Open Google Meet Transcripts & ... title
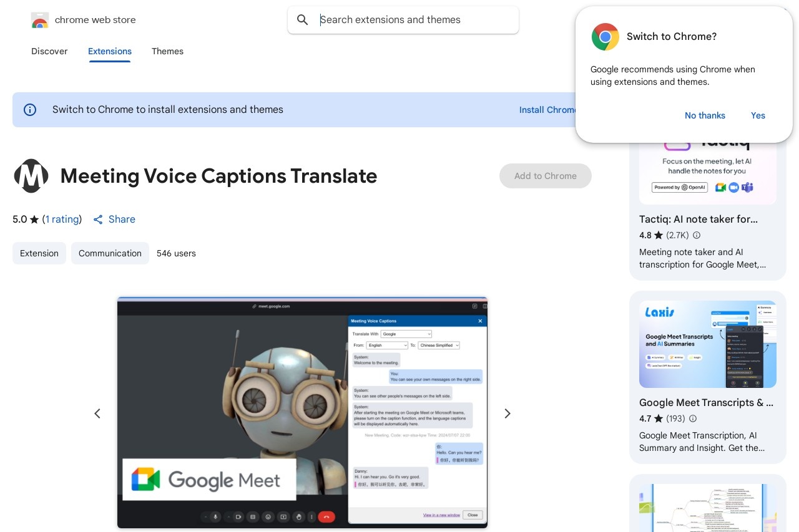Viewport: 799px width, 532px height. pyautogui.click(x=706, y=403)
